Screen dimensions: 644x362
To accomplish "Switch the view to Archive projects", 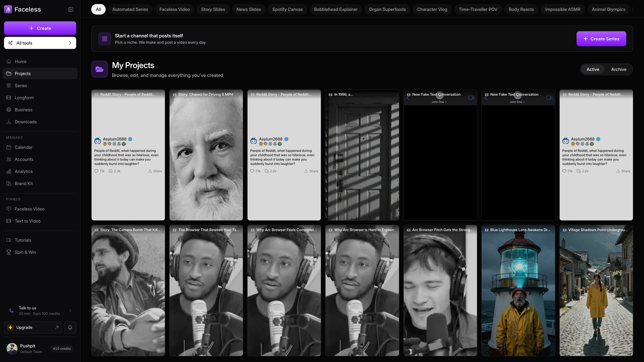I will click(619, 70).
